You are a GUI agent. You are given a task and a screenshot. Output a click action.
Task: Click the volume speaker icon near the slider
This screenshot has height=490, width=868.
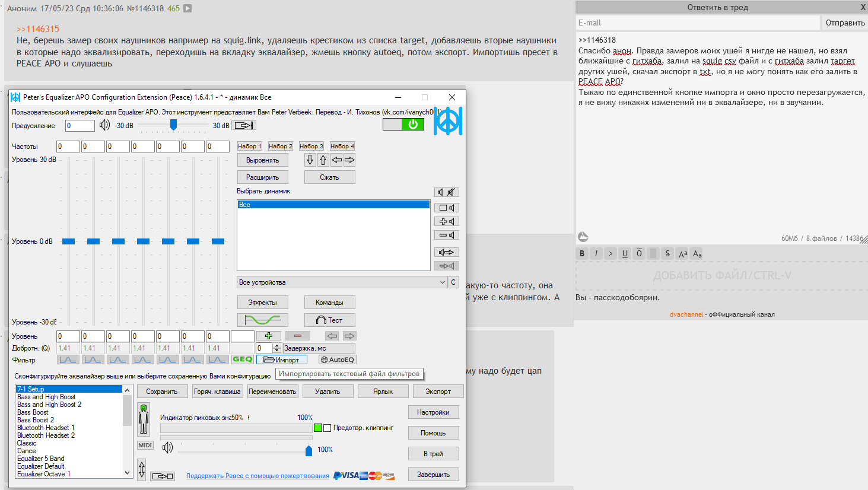click(x=167, y=447)
